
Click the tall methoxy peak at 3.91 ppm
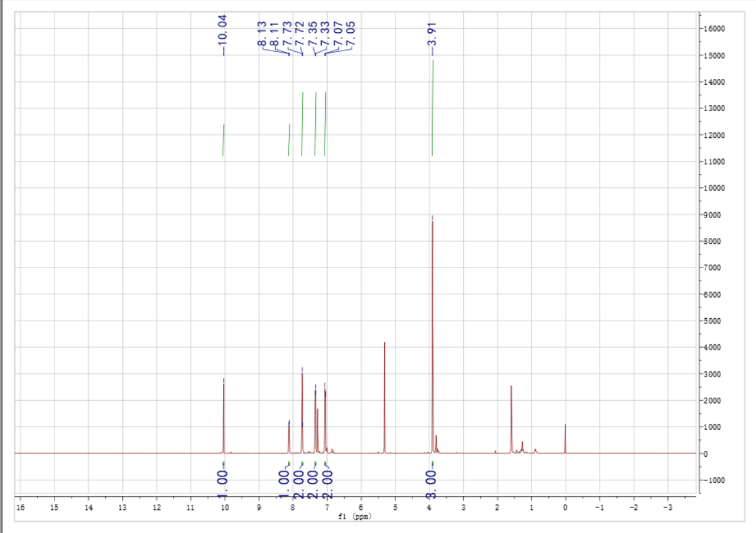432,338
